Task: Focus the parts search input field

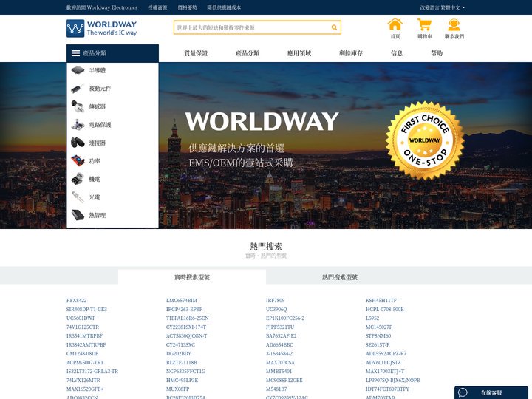Action: [x=253, y=27]
